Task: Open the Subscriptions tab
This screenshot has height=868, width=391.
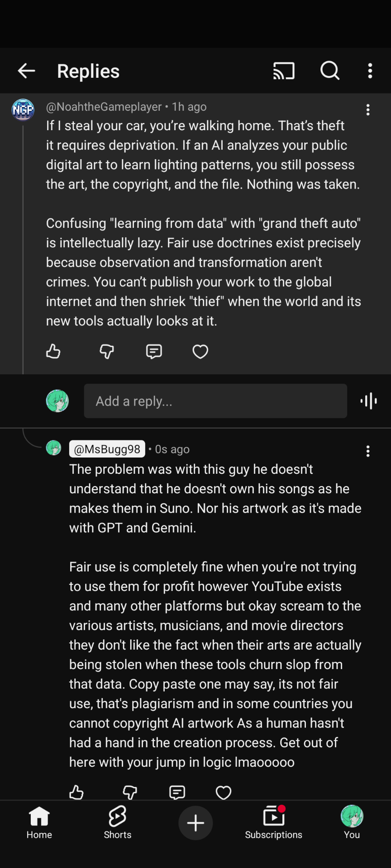Action: [x=273, y=823]
